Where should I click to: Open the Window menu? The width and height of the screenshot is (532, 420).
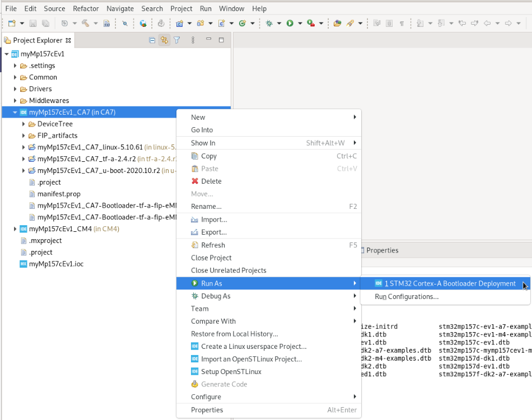coord(231,8)
